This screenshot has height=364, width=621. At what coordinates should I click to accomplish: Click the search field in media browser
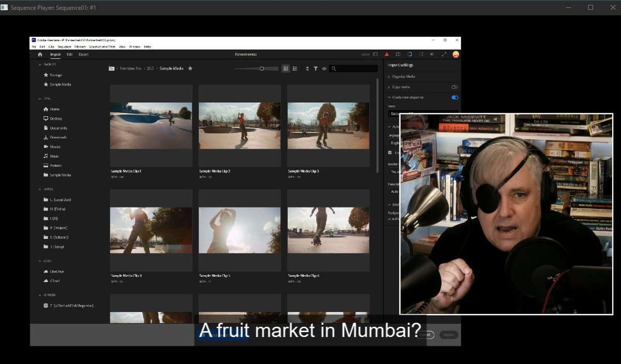click(x=354, y=68)
